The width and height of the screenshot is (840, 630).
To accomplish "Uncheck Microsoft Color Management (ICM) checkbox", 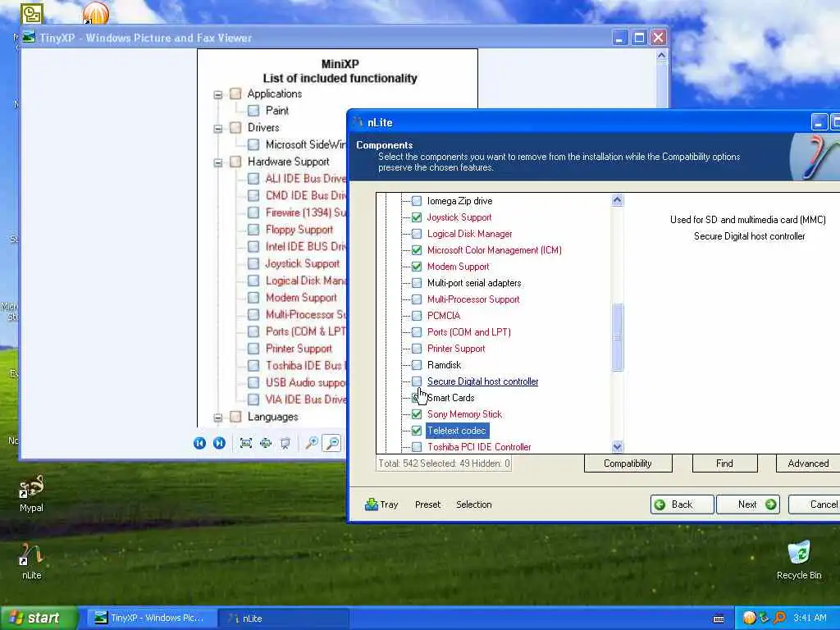I will click(x=416, y=250).
